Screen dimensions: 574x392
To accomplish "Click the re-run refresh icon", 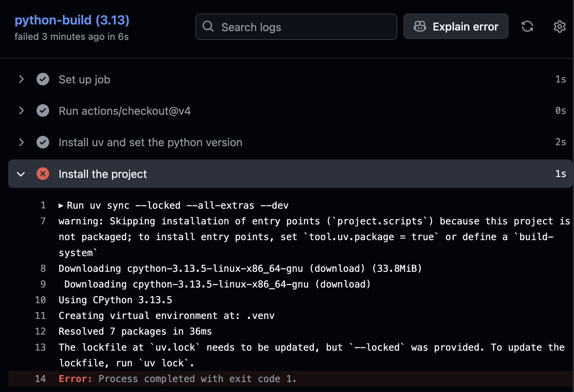I will (528, 27).
